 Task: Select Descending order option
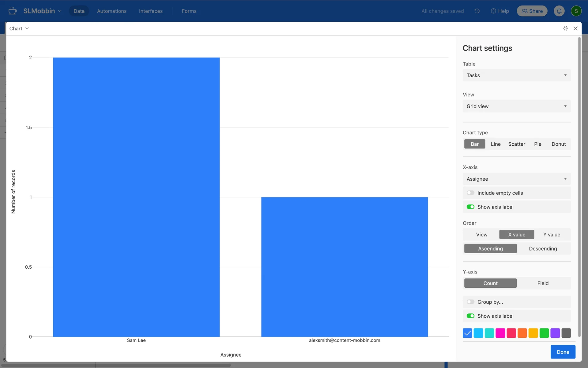pos(543,249)
